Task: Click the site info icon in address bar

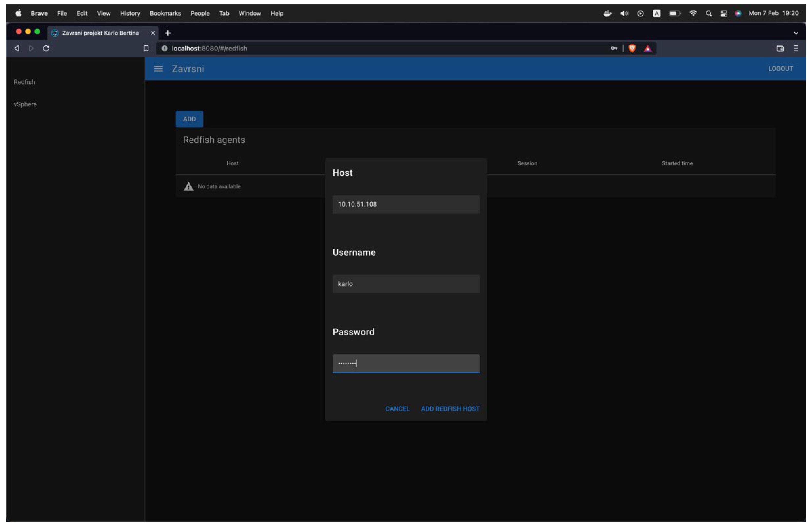Action: point(164,49)
